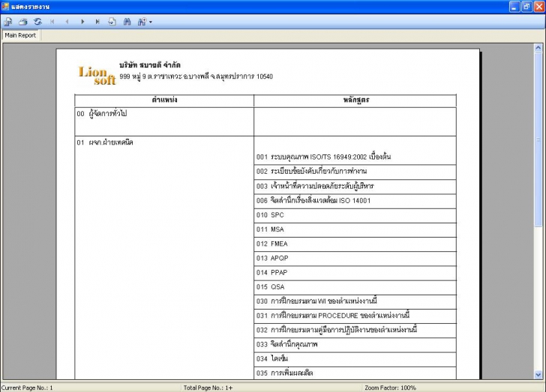The height and width of the screenshot is (392, 546).
Task: Refresh the report data
Action: pyautogui.click(x=37, y=22)
